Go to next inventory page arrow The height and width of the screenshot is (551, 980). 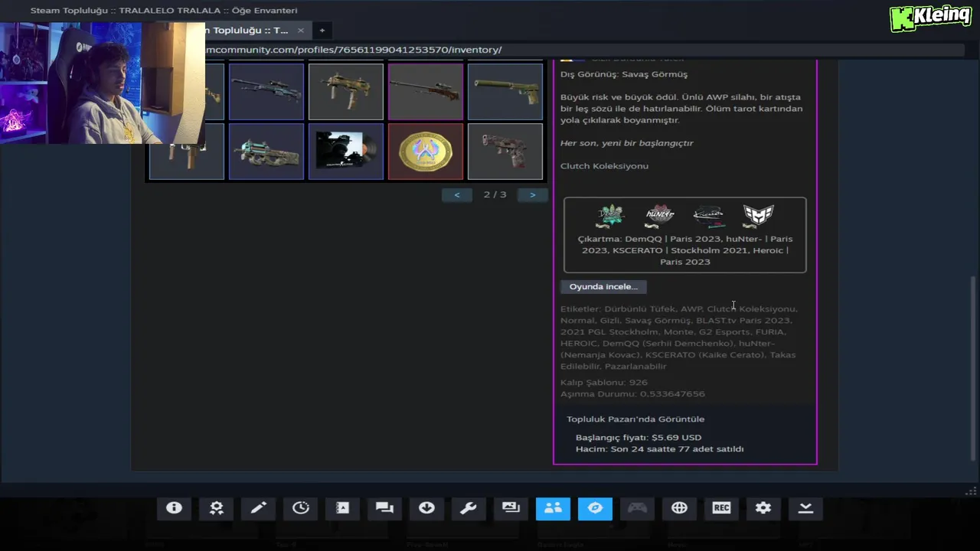coord(533,194)
